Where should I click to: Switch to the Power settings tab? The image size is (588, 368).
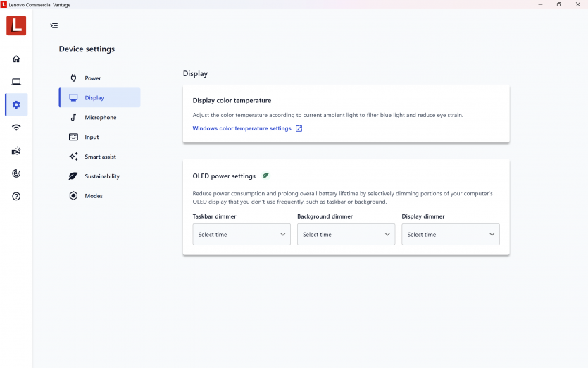92,78
